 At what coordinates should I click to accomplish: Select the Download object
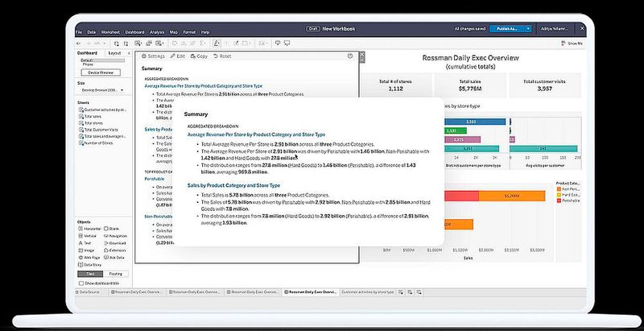pyautogui.click(x=114, y=243)
